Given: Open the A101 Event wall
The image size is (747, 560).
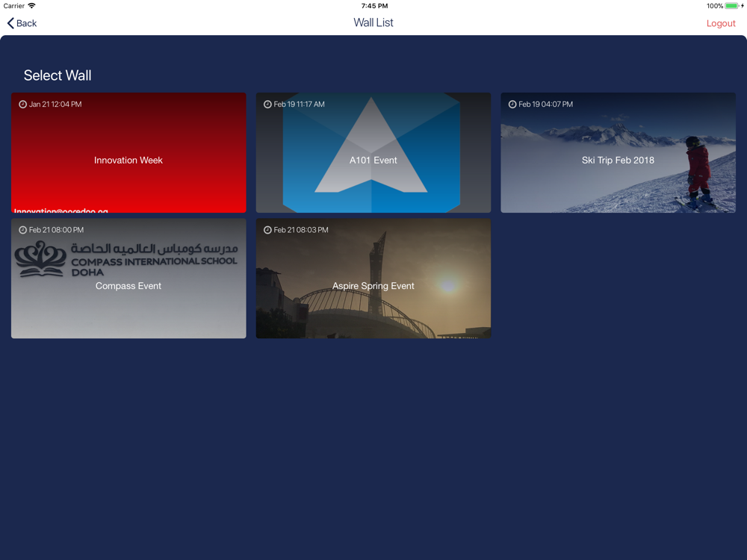Looking at the screenshot, I should click(373, 152).
